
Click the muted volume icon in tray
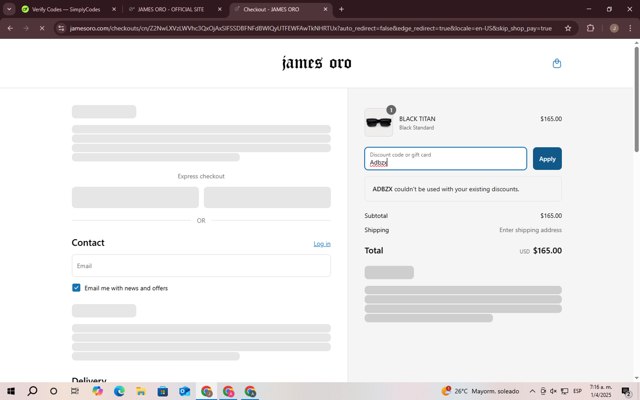coord(553,391)
